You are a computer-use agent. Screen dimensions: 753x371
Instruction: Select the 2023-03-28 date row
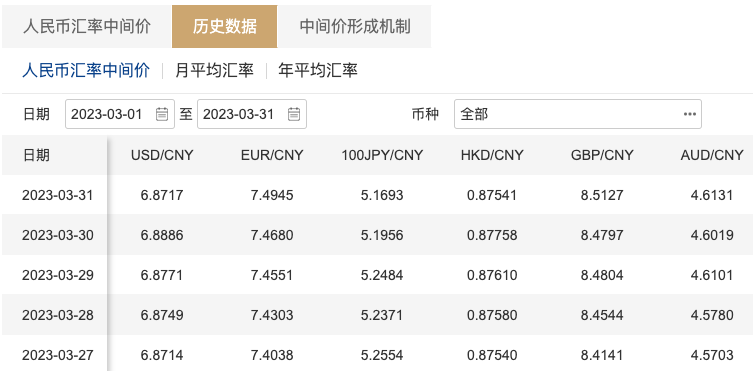(377, 315)
